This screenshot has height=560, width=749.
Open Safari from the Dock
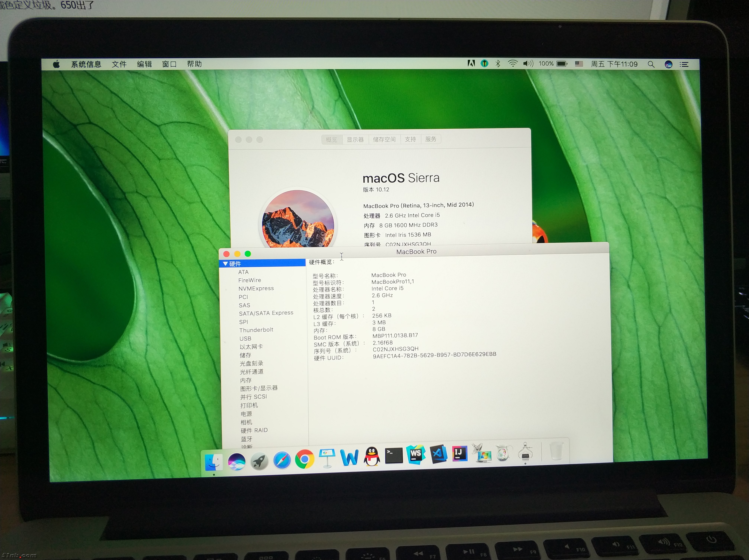[282, 460]
